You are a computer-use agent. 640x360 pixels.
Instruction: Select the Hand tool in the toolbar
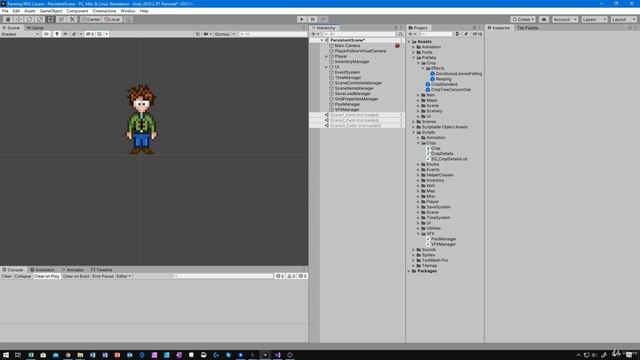pos(8,20)
